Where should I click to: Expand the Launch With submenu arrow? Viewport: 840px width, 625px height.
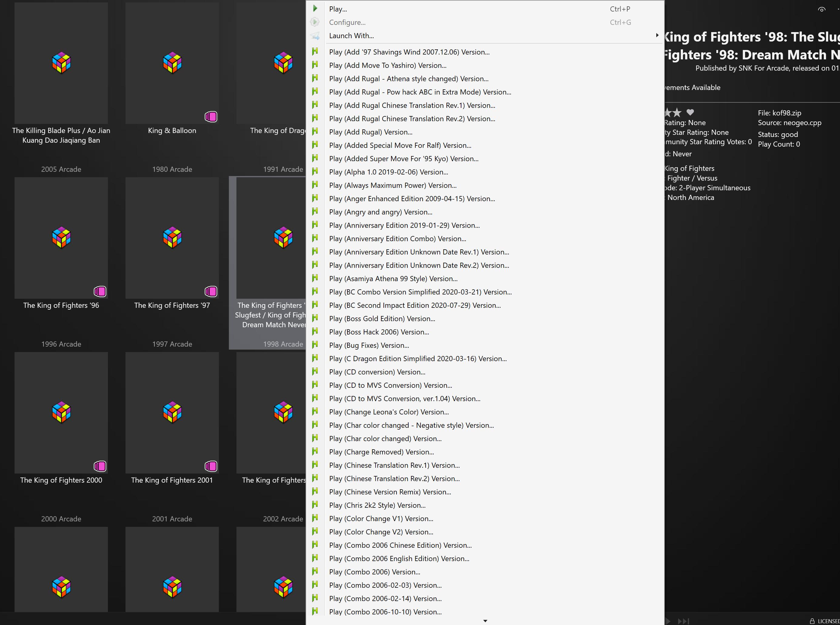[657, 35]
